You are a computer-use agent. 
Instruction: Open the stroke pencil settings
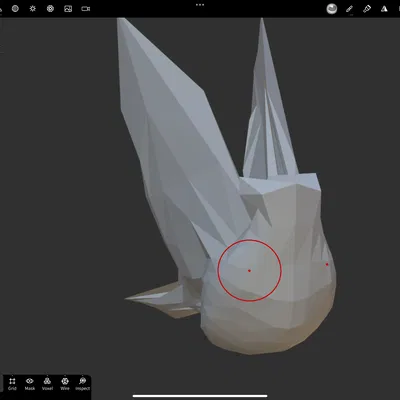(349, 9)
